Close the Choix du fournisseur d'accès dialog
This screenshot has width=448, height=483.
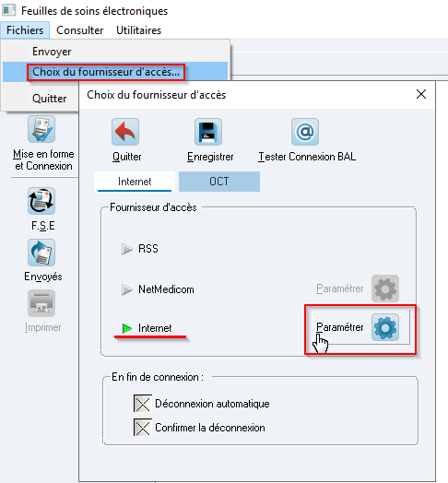pos(421,94)
